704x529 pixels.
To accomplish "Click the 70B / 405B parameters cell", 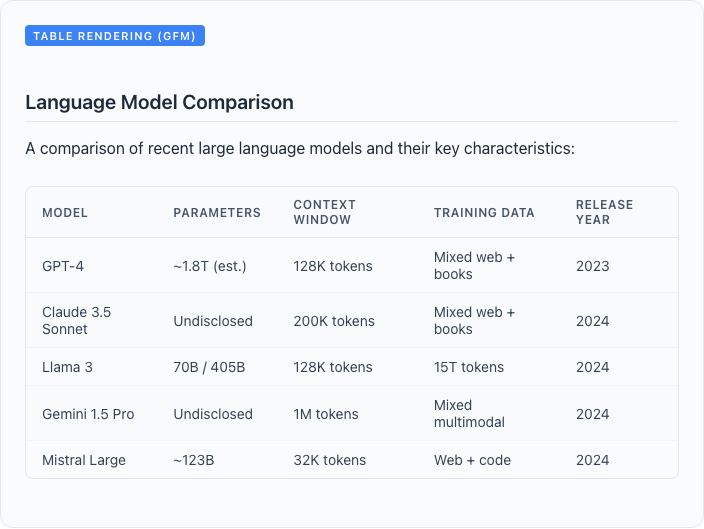I will pyautogui.click(x=209, y=367).
